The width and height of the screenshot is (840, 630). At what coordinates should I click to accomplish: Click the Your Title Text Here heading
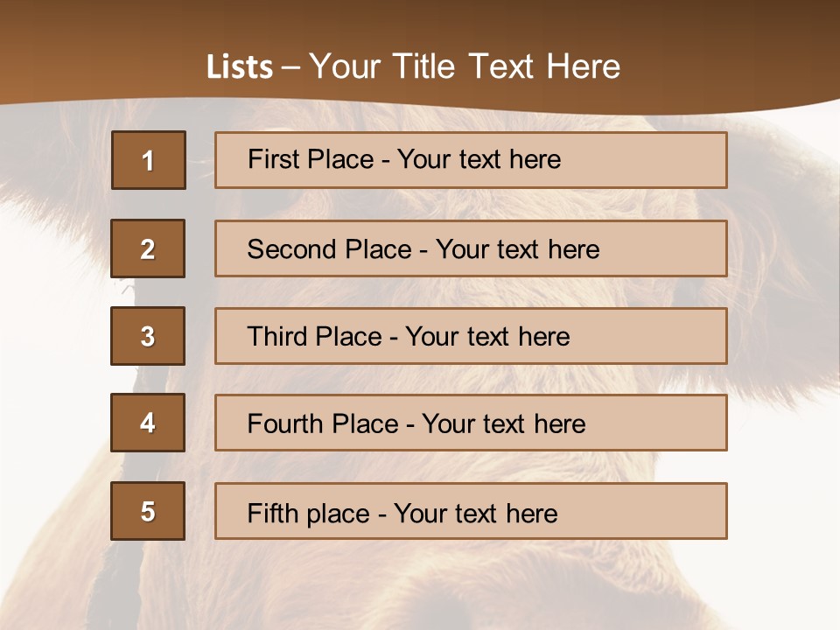465,66
